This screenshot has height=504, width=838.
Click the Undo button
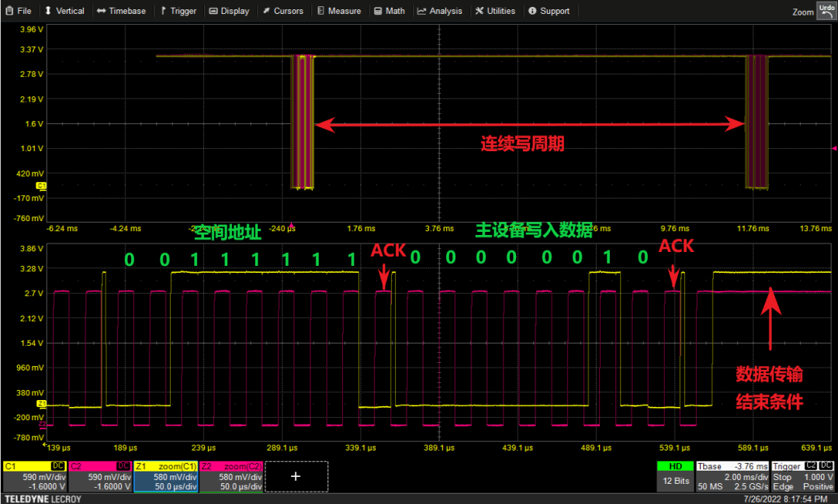pyautogui.click(x=826, y=11)
